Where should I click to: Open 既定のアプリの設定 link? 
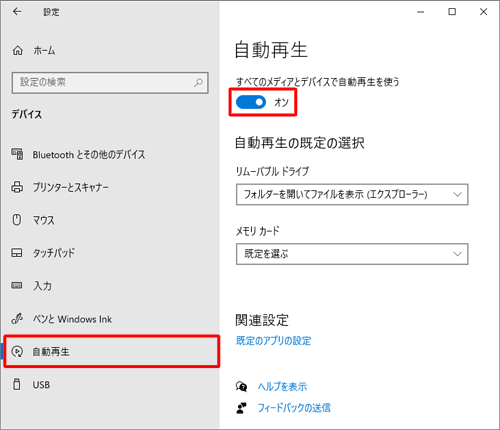click(274, 341)
